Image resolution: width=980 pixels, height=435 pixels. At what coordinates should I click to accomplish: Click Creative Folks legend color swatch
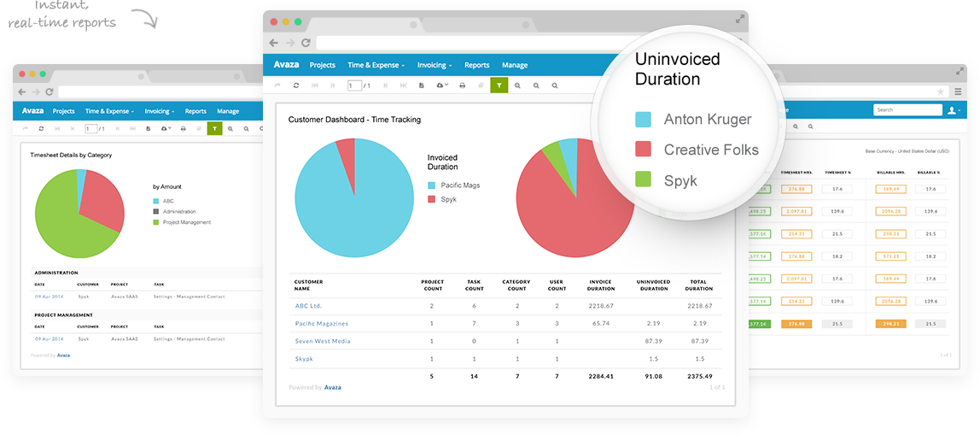[x=643, y=149]
